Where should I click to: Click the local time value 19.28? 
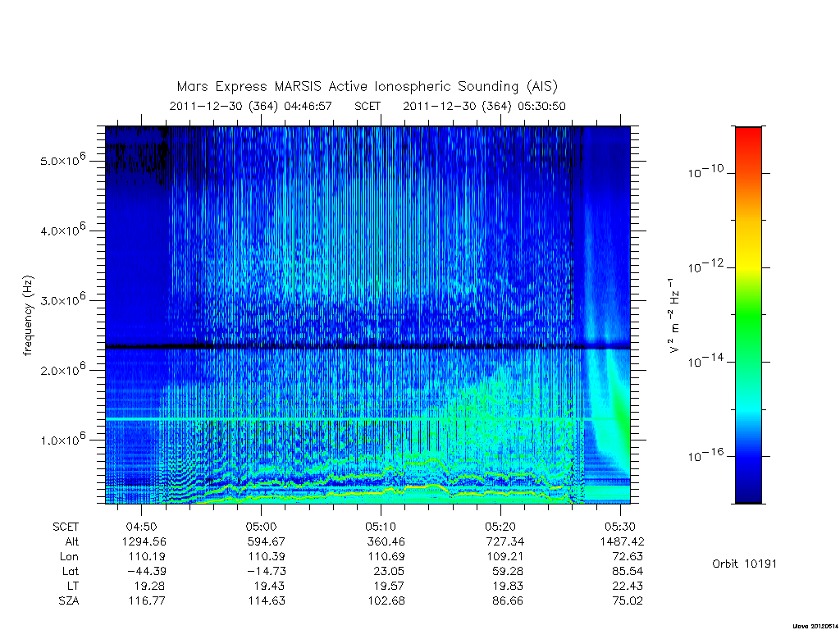(x=149, y=586)
